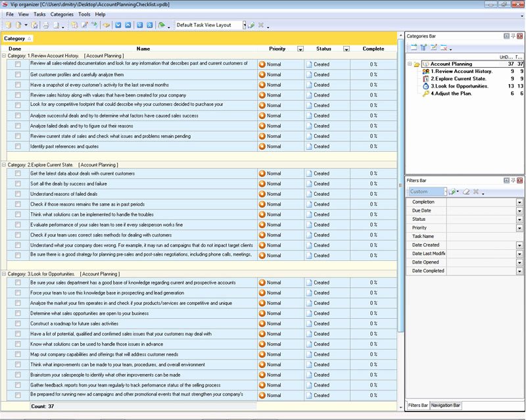Click the Delete Filter X icon in Filters Bar
The height and width of the screenshot is (420, 526).
pos(475,191)
